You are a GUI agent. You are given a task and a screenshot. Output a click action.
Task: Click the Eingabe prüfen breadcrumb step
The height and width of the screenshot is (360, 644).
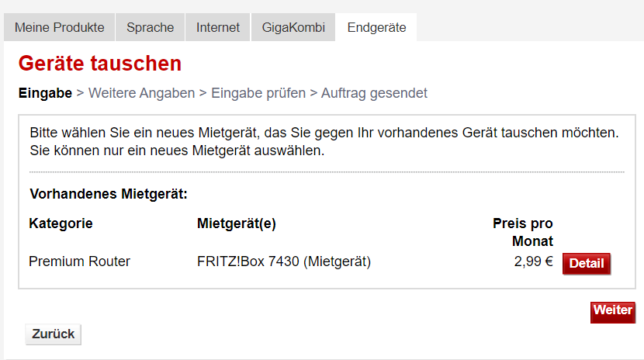258,93
